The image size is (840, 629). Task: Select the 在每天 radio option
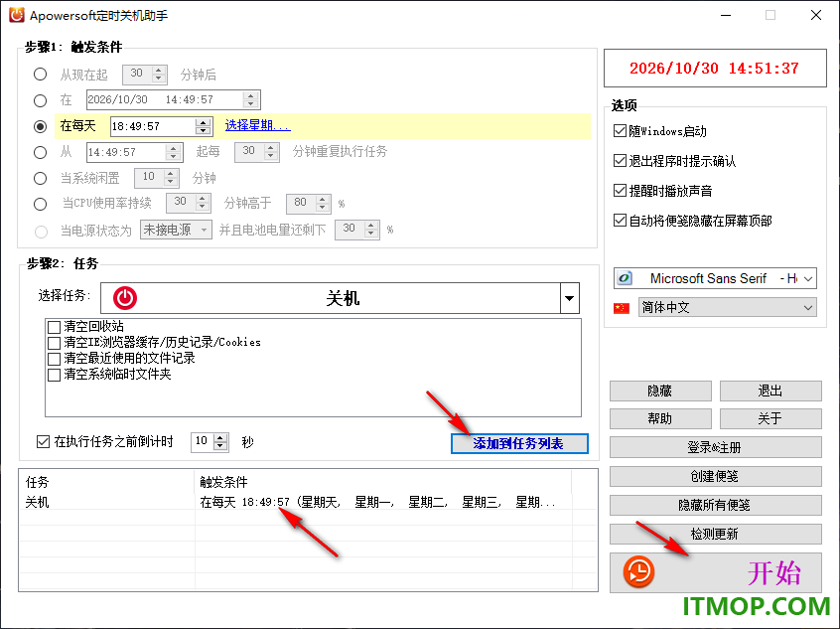[40, 126]
